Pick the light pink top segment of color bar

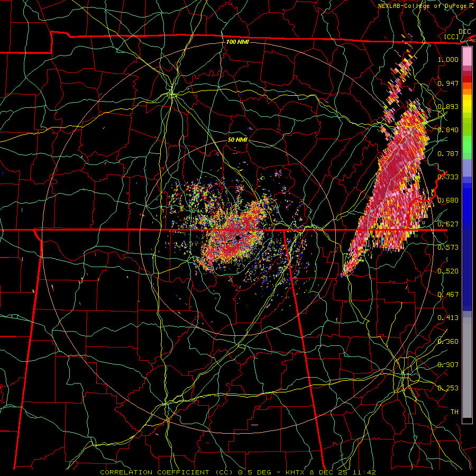[x=467, y=56]
